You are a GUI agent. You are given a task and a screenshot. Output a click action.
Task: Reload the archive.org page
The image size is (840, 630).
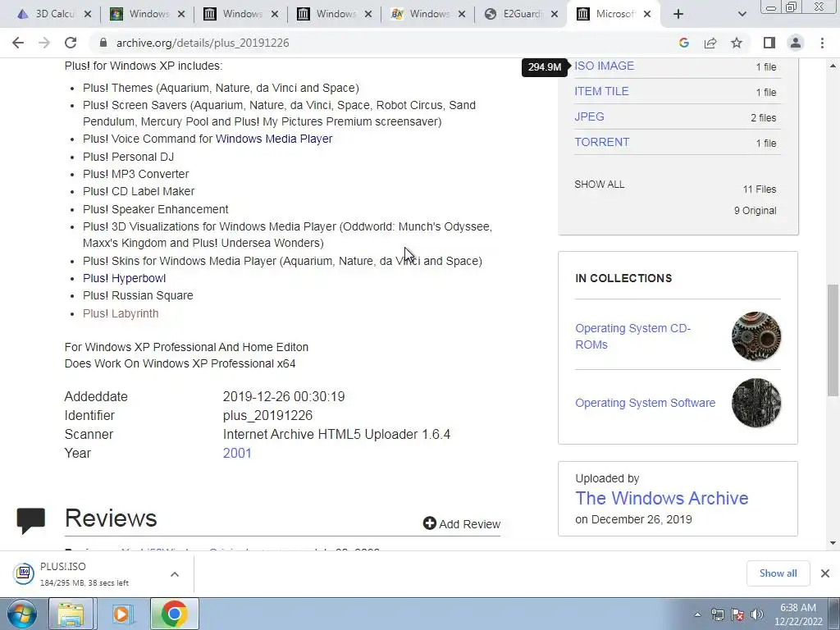71,43
